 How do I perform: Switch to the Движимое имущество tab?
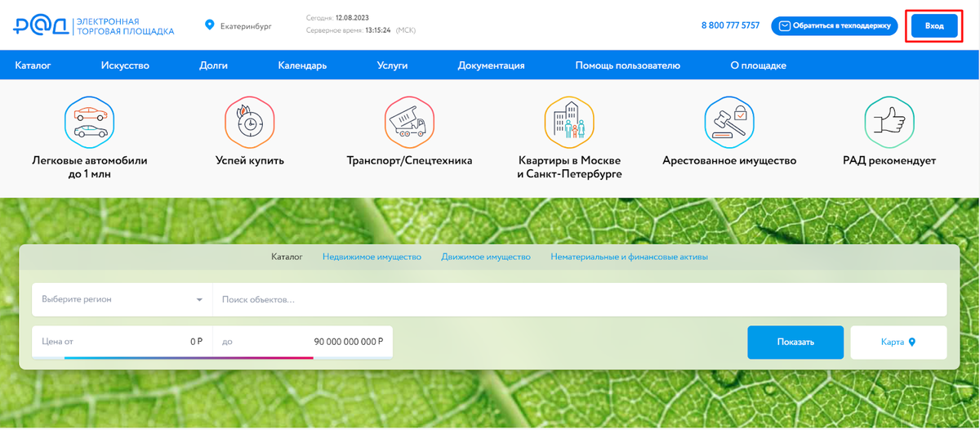coord(486,257)
